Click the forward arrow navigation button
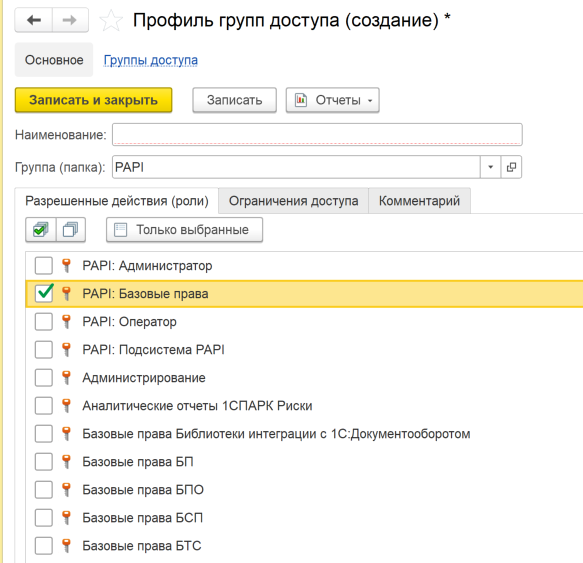This screenshot has height=563, width=583. coord(70,20)
